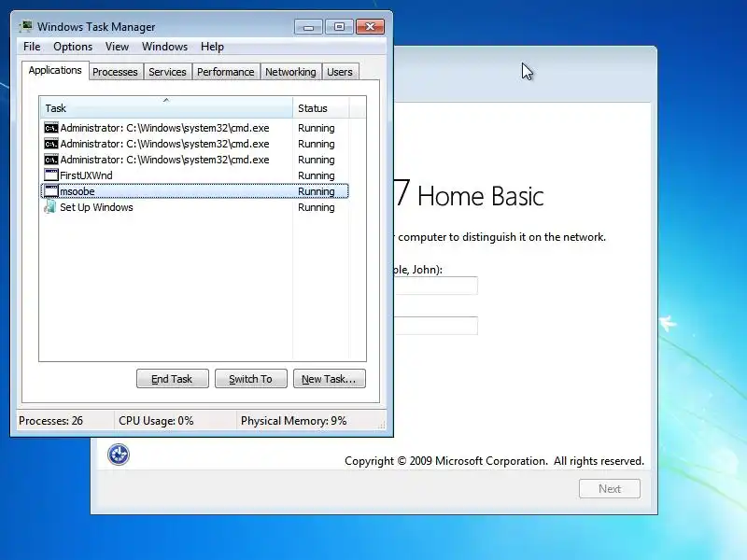This screenshot has width=747, height=560.
Task: Sort by the Task column header
Action: (166, 108)
